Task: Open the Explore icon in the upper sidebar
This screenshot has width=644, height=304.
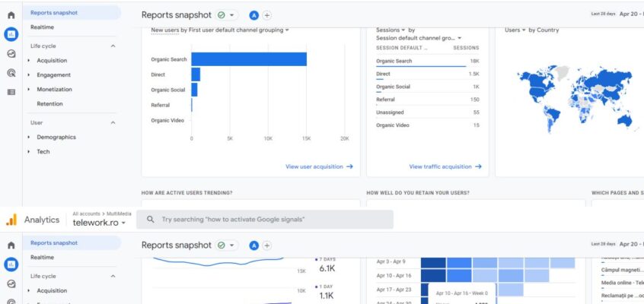Action: (x=11, y=54)
